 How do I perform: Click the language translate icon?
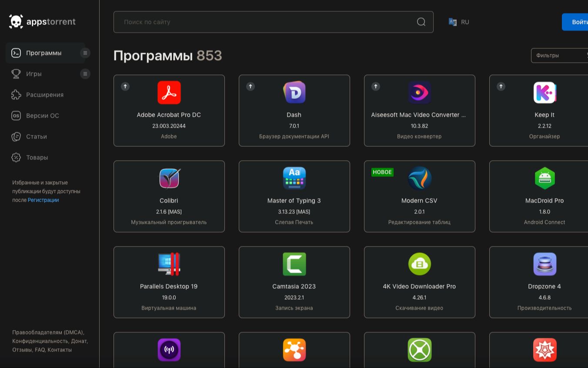point(453,22)
